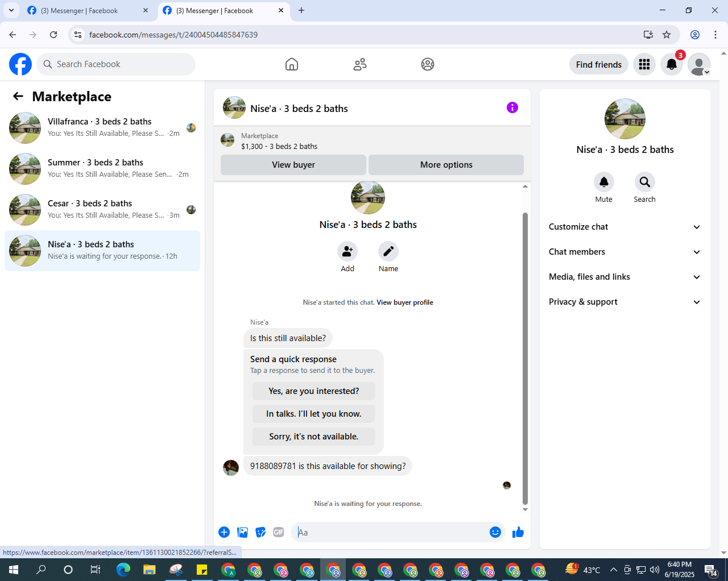Attach a photo using the image icon

point(243,532)
